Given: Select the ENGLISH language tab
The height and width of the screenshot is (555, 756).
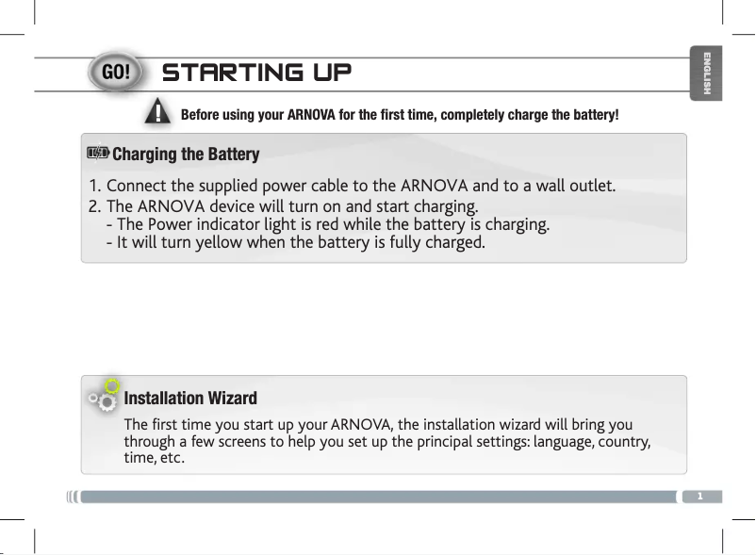Looking at the screenshot, I should click(x=705, y=73).
